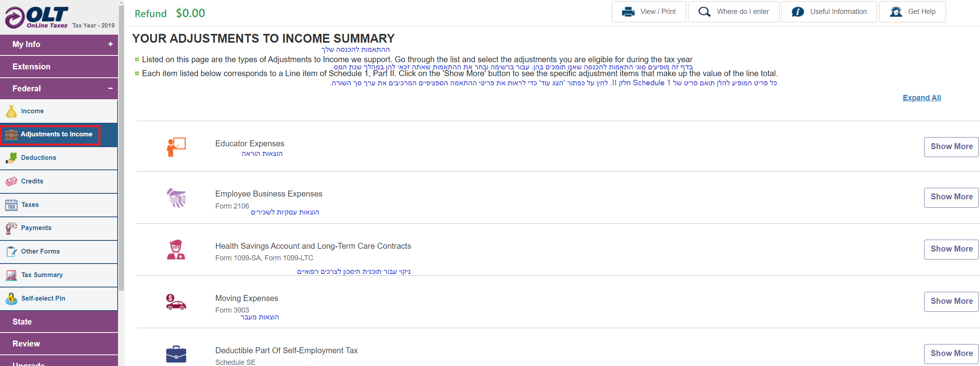Show More for Health Savings Account
The height and width of the screenshot is (366, 980).
click(951, 249)
